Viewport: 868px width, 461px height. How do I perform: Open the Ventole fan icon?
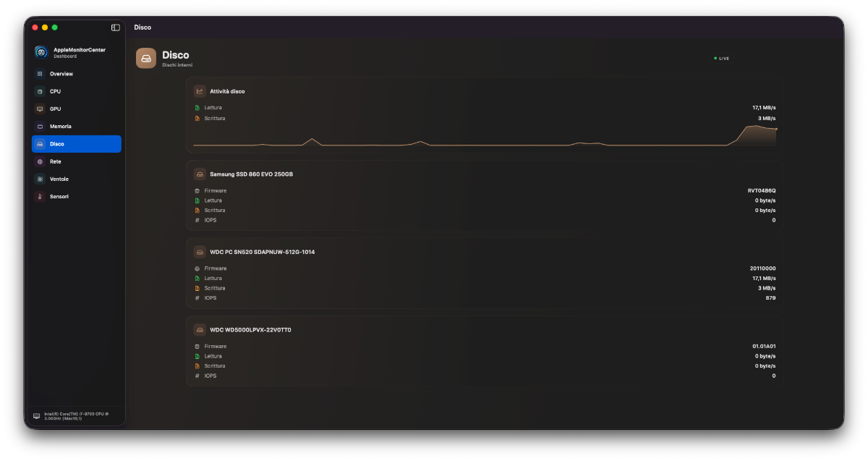[x=40, y=179]
